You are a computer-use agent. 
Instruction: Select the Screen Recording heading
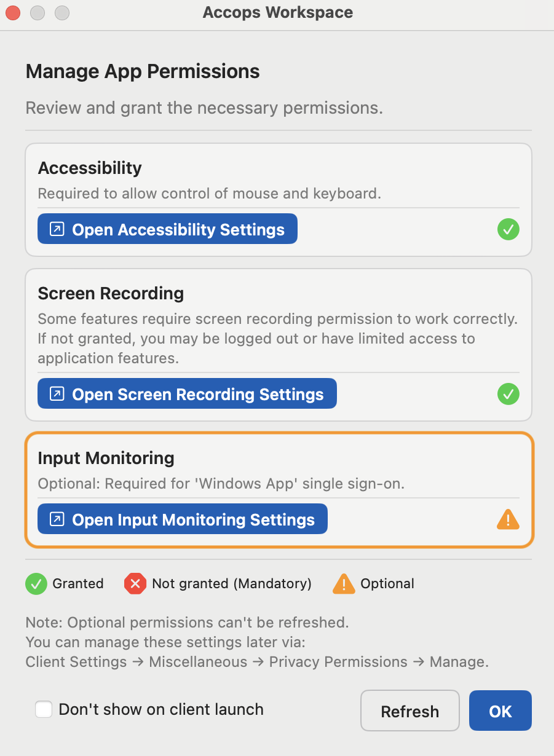tap(111, 293)
